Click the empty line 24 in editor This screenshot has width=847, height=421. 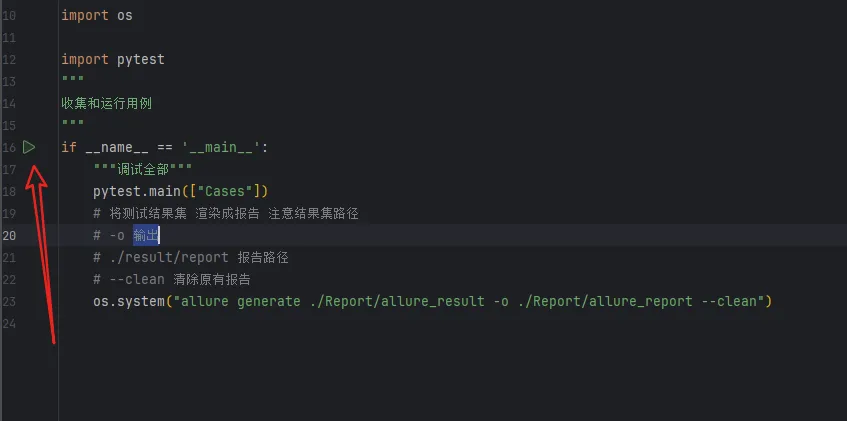[300, 323]
